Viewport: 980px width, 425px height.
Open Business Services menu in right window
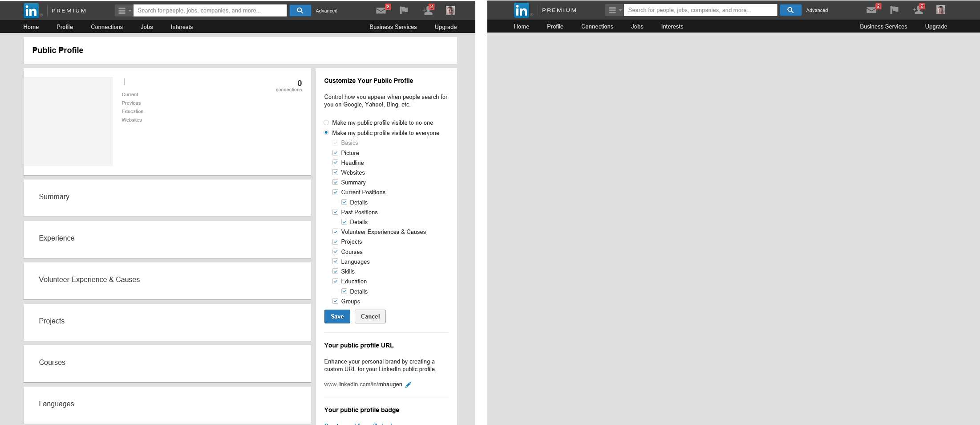click(883, 27)
